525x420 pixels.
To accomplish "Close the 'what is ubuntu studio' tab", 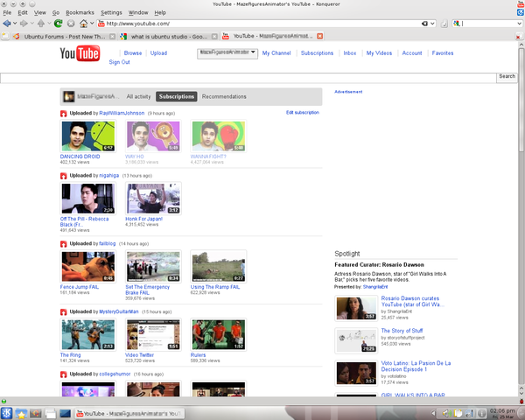I will click(214, 37).
